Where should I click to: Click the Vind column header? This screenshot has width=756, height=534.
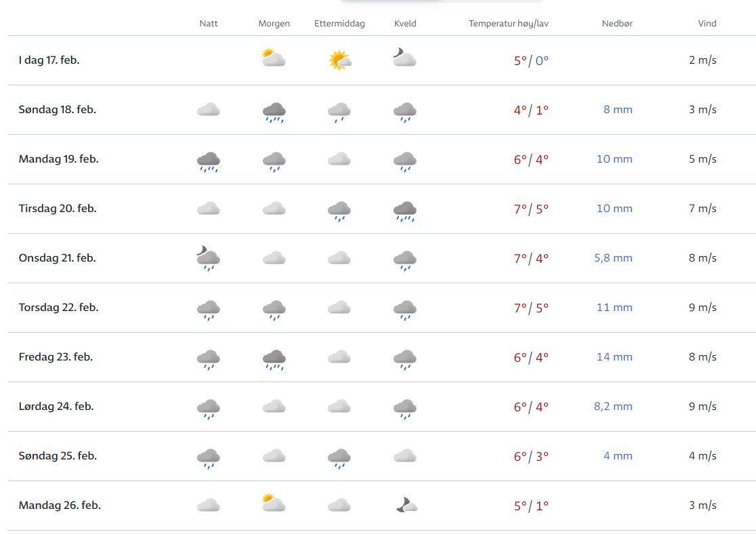(x=707, y=24)
